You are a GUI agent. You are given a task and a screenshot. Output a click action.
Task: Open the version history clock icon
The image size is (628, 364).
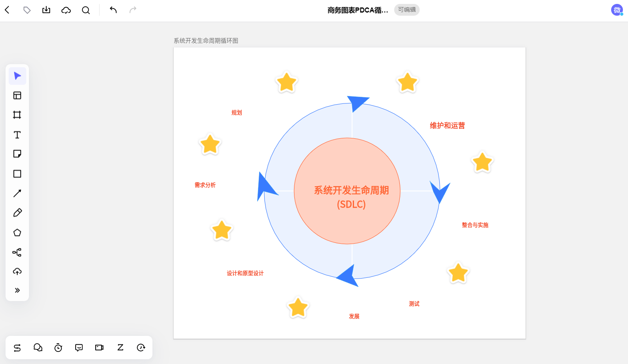point(141,348)
